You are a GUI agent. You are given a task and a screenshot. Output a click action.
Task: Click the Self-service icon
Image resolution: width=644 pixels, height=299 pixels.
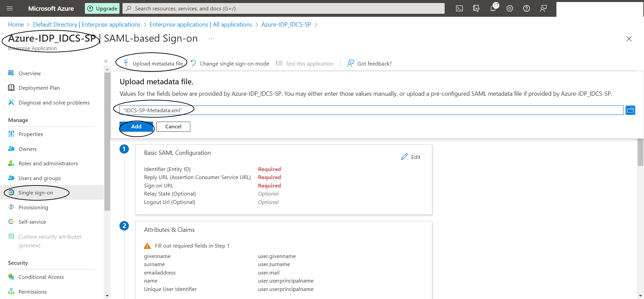(x=11, y=222)
